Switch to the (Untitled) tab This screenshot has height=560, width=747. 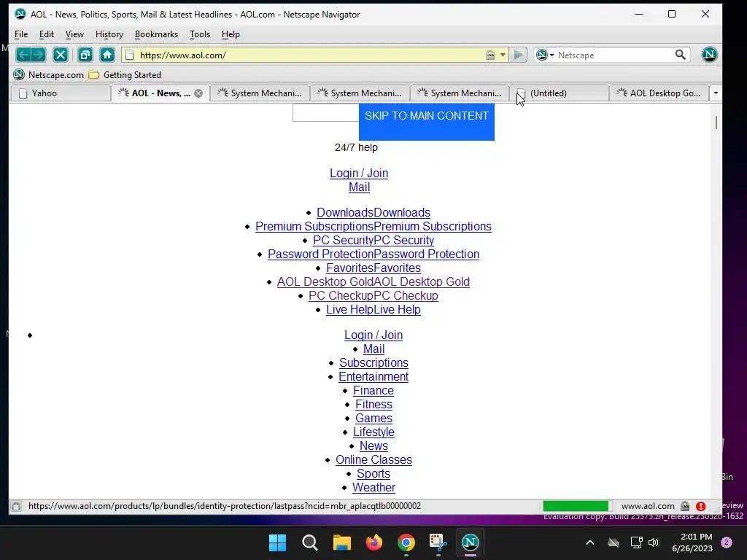click(560, 93)
